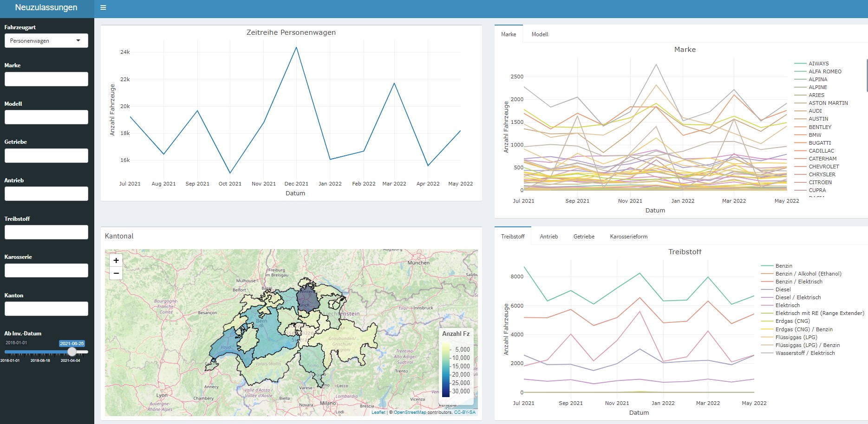Open the Karosserieform chart tab

[628, 237]
